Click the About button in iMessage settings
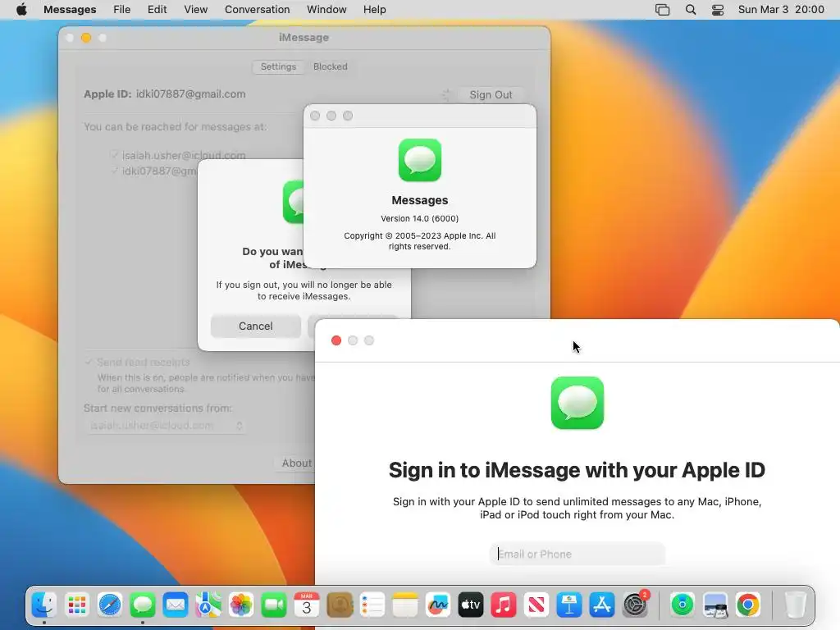The width and height of the screenshot is (840, 630). pos(296,463)
